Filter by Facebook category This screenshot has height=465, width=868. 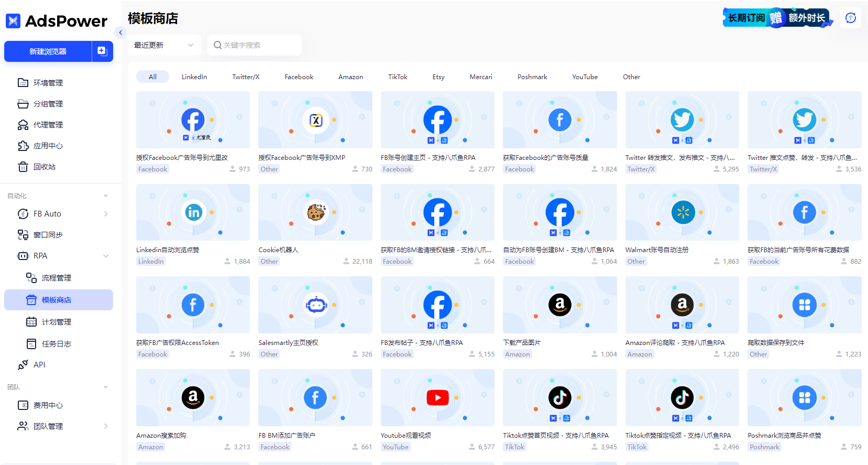click(299, 77)
